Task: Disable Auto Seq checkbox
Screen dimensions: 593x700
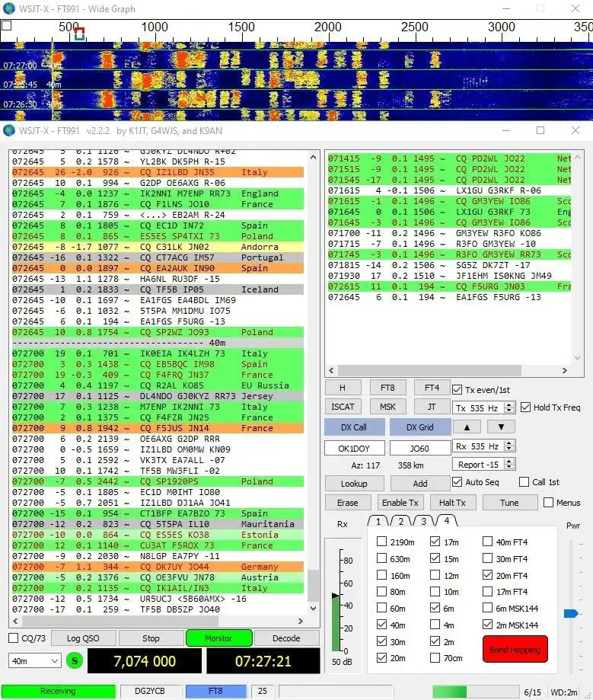Action: click(x=457, y=481)
